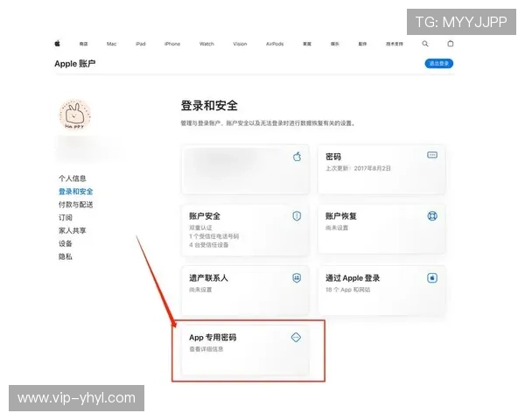Image resolution: width=525 pixels, height=420 pixels.
Task: Open the 技术支持 navigation item
Action: pos(395,44)
